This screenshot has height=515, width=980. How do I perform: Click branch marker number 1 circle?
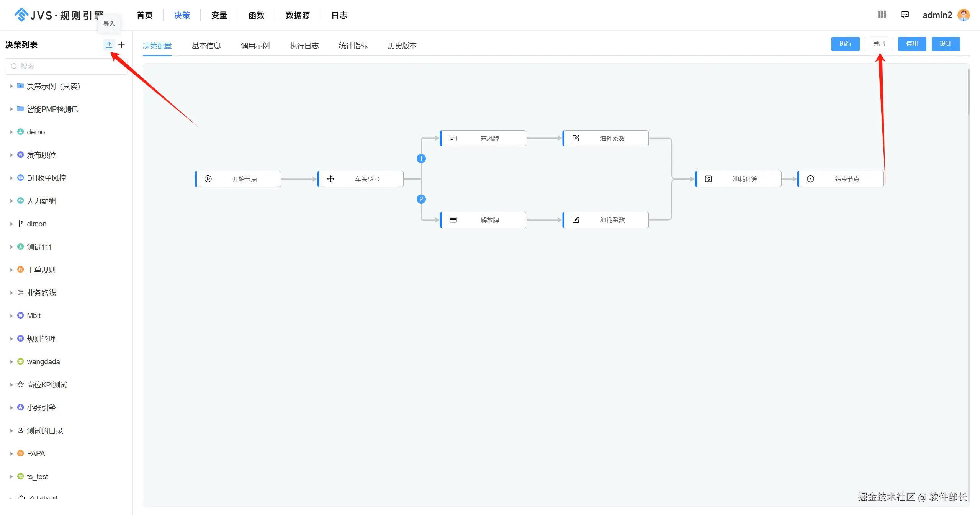[421, 159]
